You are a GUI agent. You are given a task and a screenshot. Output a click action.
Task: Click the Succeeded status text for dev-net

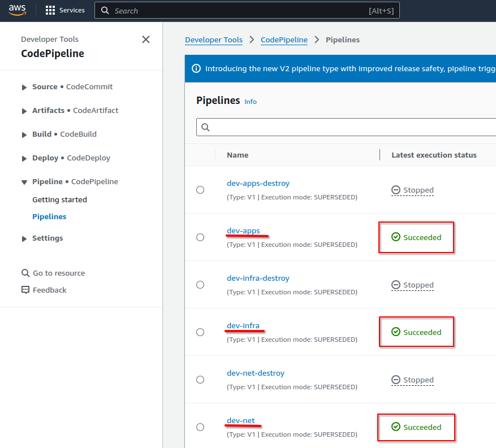pyautogui.click(x=422, y=427)
